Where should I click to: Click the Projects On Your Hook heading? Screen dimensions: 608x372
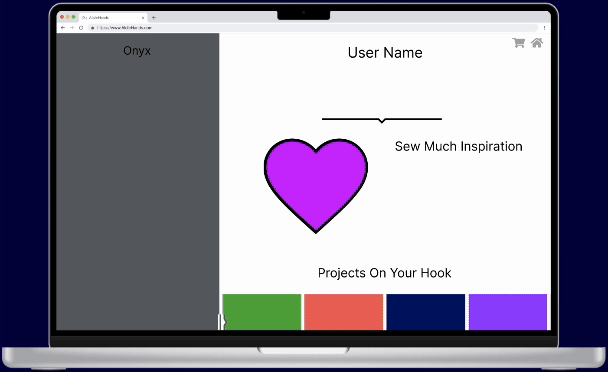click(x=384, y=273)
